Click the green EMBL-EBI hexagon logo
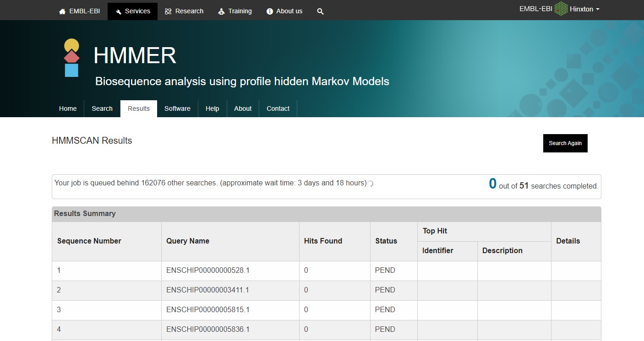Screen dimensions: 644x341 561,9
